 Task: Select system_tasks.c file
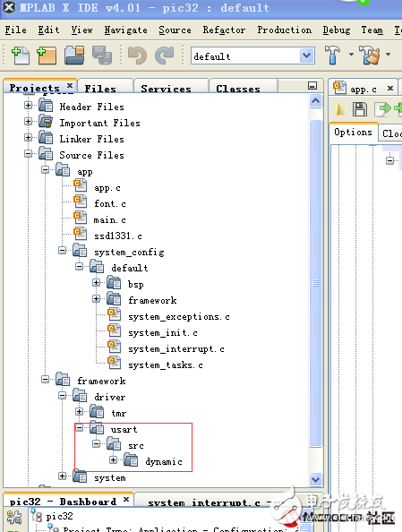(166, 365)
